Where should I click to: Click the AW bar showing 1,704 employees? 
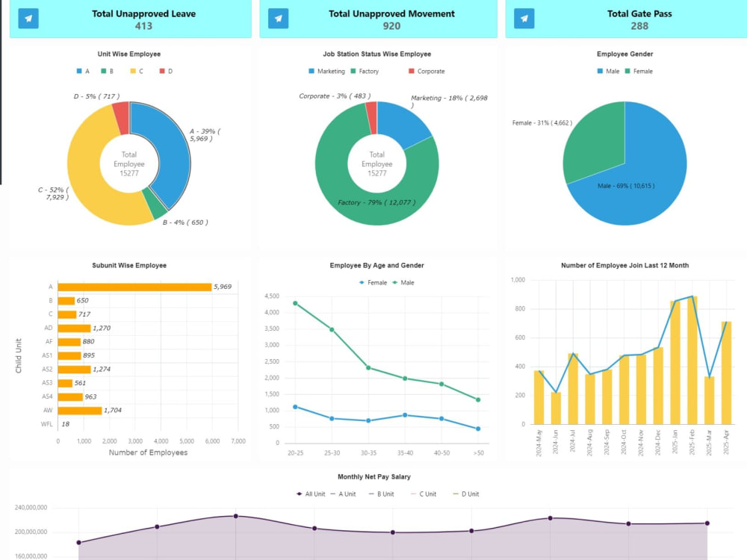(x=80, y=411)
